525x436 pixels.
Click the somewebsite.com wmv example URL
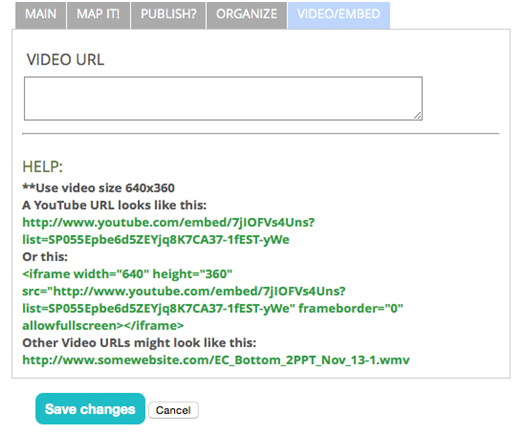(x=216, y=360)
